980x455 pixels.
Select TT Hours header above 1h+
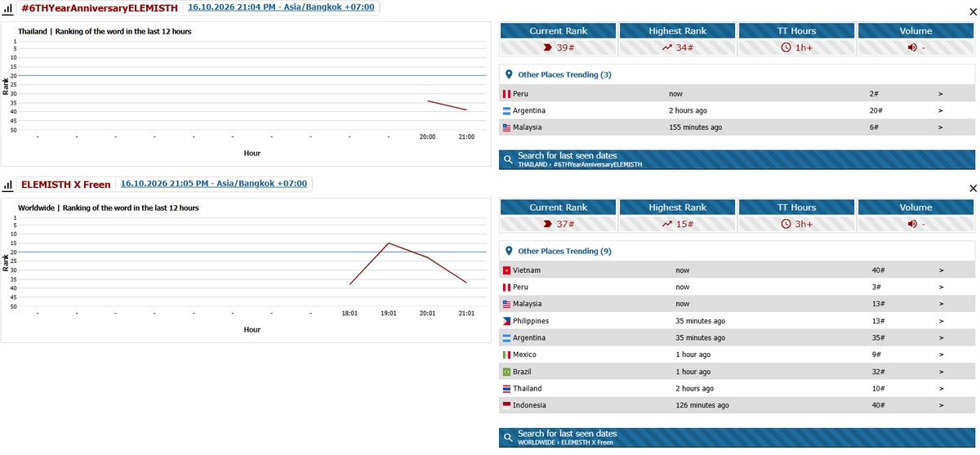click(797, 31)
